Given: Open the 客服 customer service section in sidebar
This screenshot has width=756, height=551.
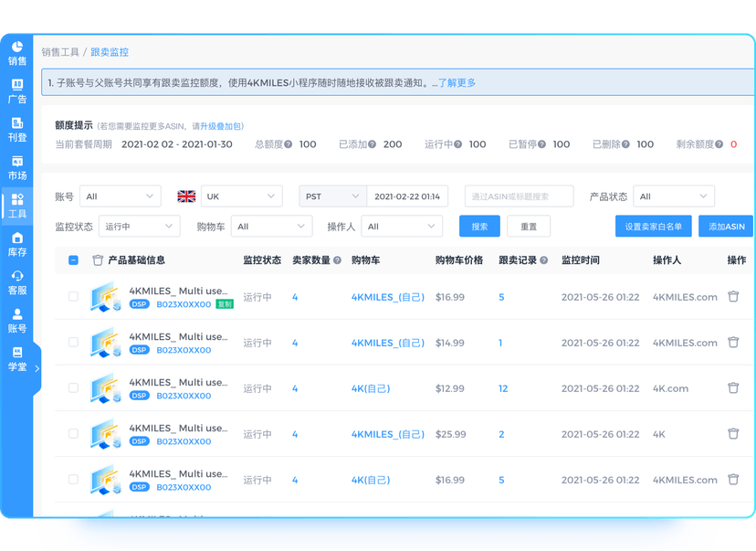Looking at the screenshot, I should 16,282.
